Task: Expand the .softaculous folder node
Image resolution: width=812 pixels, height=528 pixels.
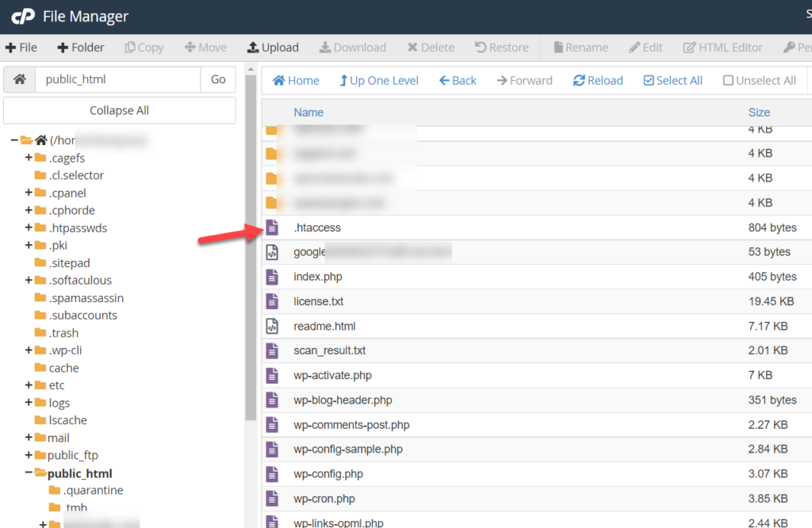Action: pos(29,280)
